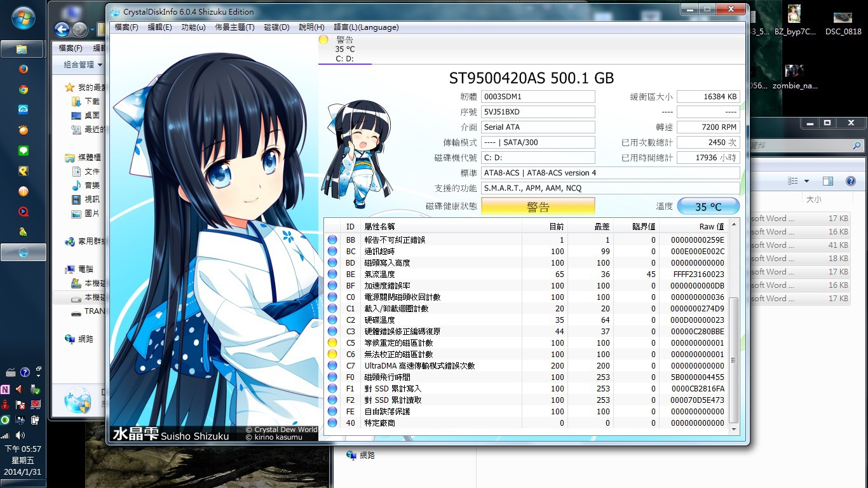The image size is (868, 488).
Task: Click the CrystalDiskInfo taskbar button
Action: pos(23,252)
